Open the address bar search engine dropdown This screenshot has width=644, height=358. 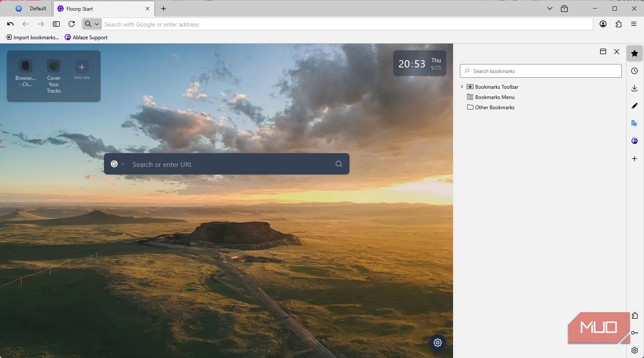[92, 24]
